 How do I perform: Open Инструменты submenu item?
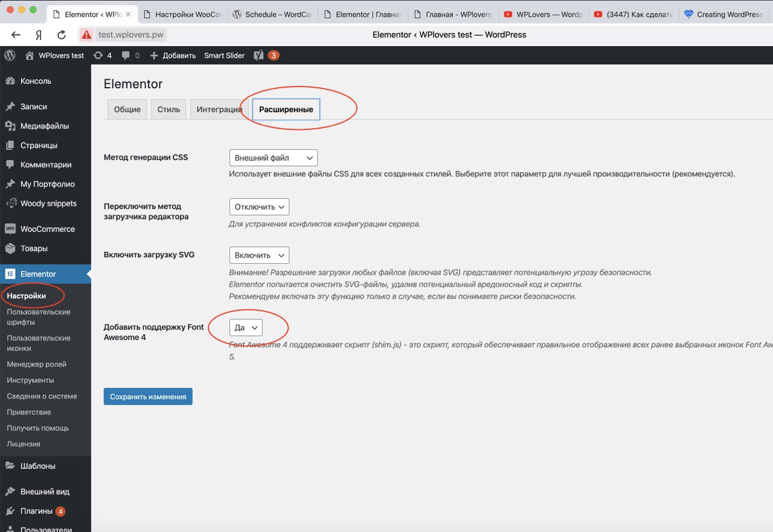[x=30, y=380]
